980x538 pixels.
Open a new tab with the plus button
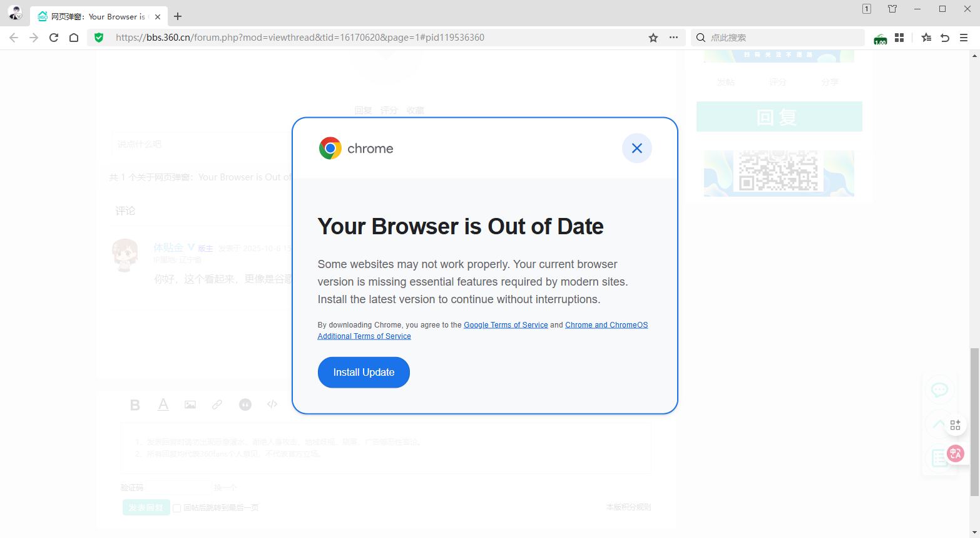178,16
